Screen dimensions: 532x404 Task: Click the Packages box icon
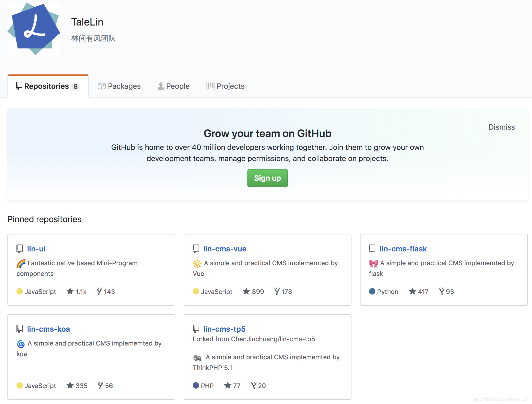(101, 86)
